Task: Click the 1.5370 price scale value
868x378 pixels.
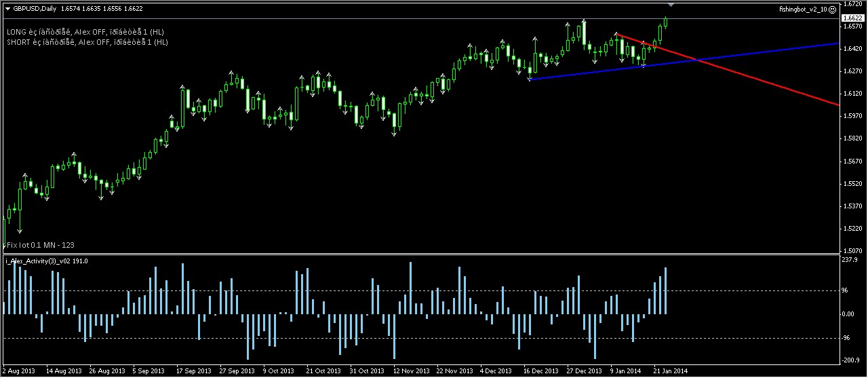Action: [x=852, y=206]
